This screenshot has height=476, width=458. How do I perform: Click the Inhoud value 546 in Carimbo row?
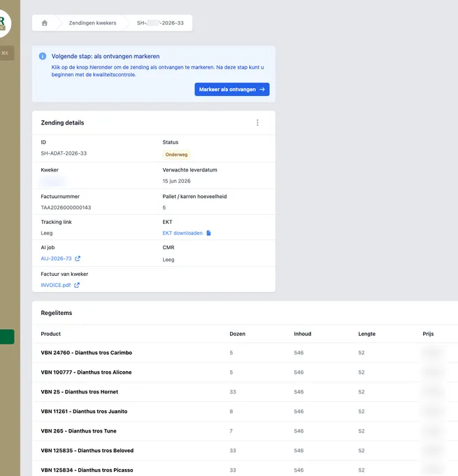point(299,353)
